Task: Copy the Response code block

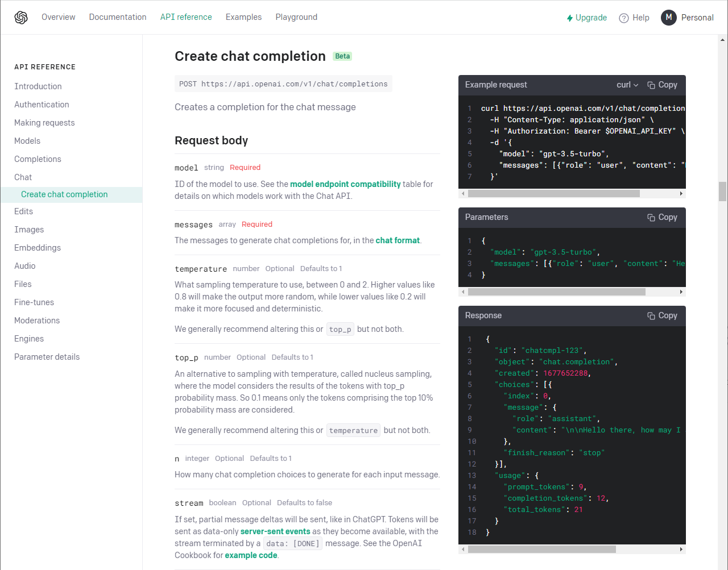Action: click(662, 315)
